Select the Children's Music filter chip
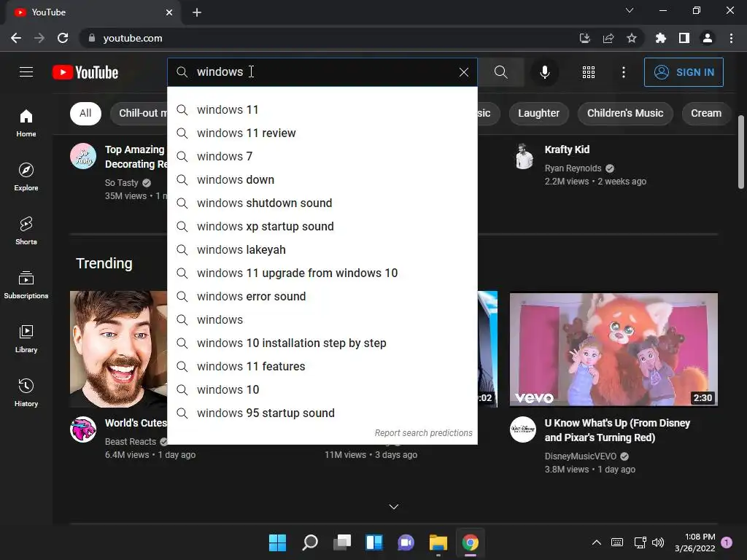 click(x=625, y=113)
